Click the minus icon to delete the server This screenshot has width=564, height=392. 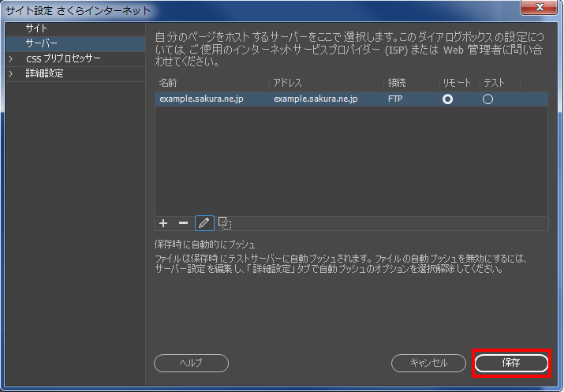(183, 223)
